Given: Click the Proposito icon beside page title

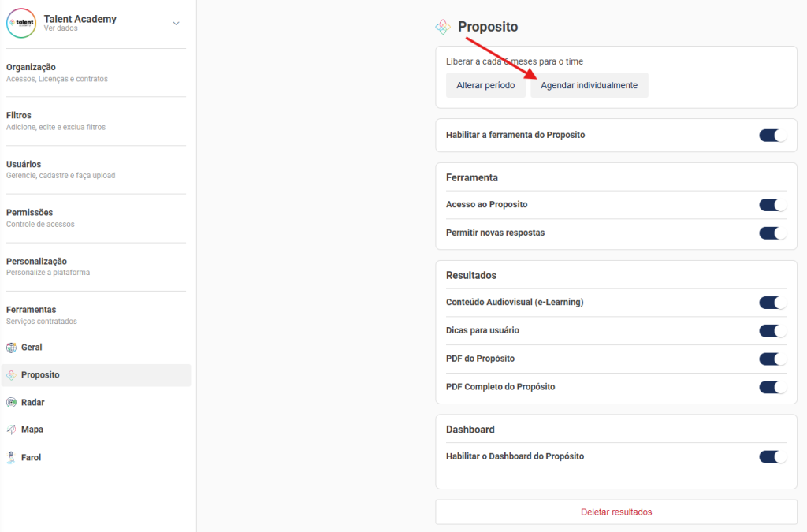Looking at the screenshot, I should [x=443, y=27].
